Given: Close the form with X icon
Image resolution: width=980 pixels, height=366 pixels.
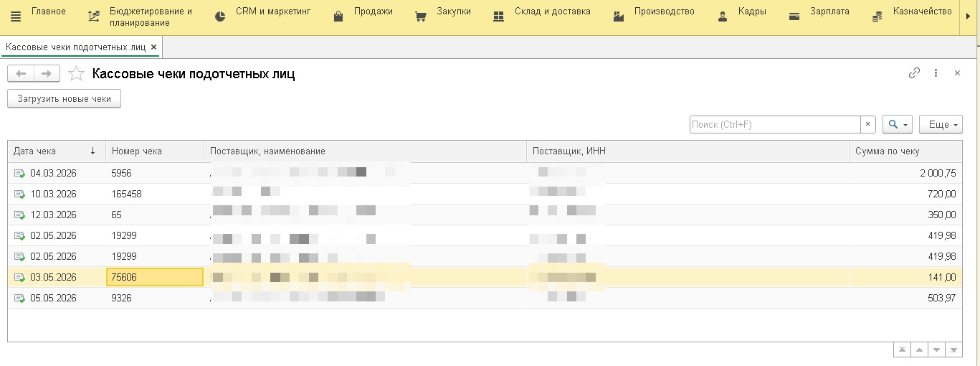Looking at the screenshot, I should point(957,73).
